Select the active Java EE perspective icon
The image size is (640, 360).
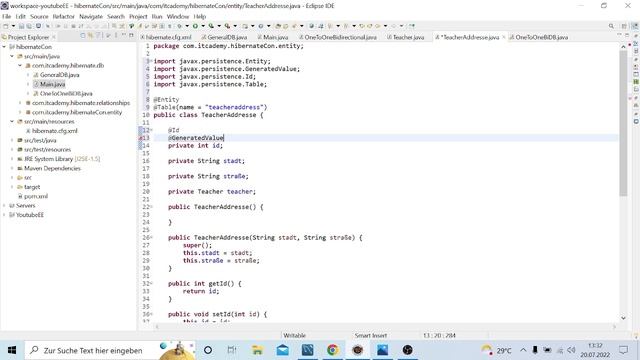(x=635, y=26)
